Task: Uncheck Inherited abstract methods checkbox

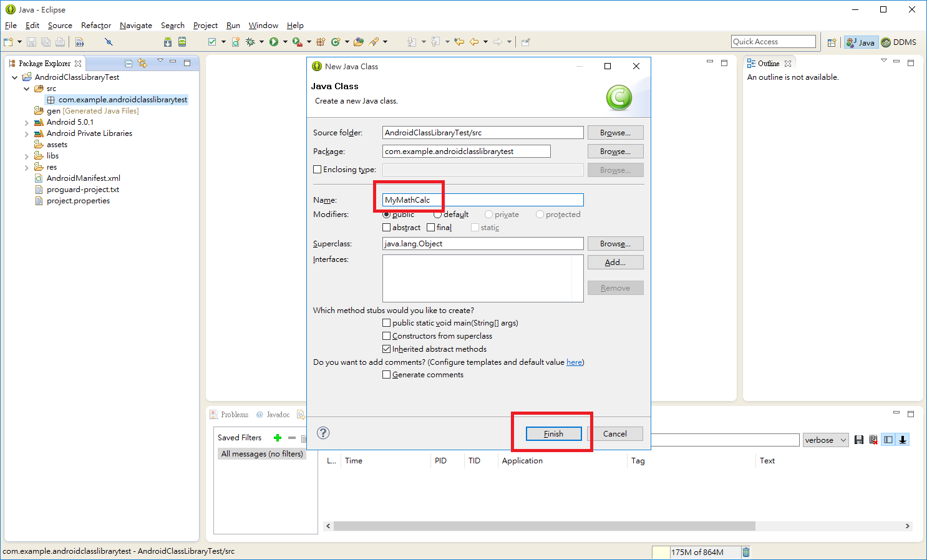Action: coord(387,349)
